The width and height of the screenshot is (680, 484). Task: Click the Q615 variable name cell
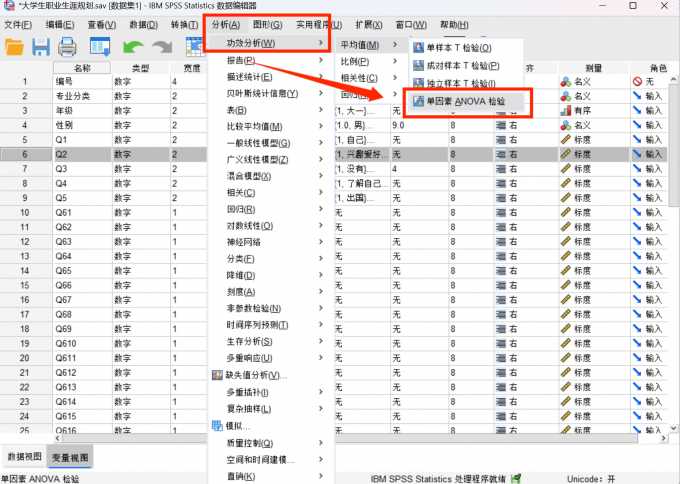coord(82,416)
